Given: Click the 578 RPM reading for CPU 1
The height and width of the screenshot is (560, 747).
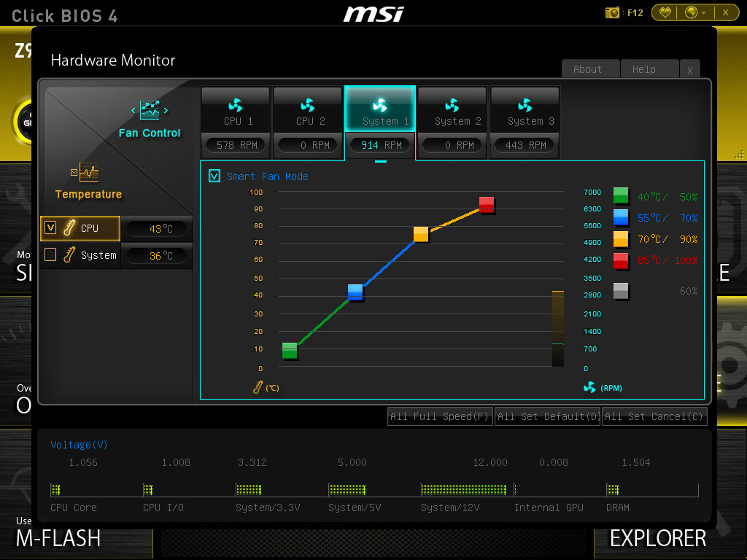Looking at the screenshot, I should (x=237, y=145).
